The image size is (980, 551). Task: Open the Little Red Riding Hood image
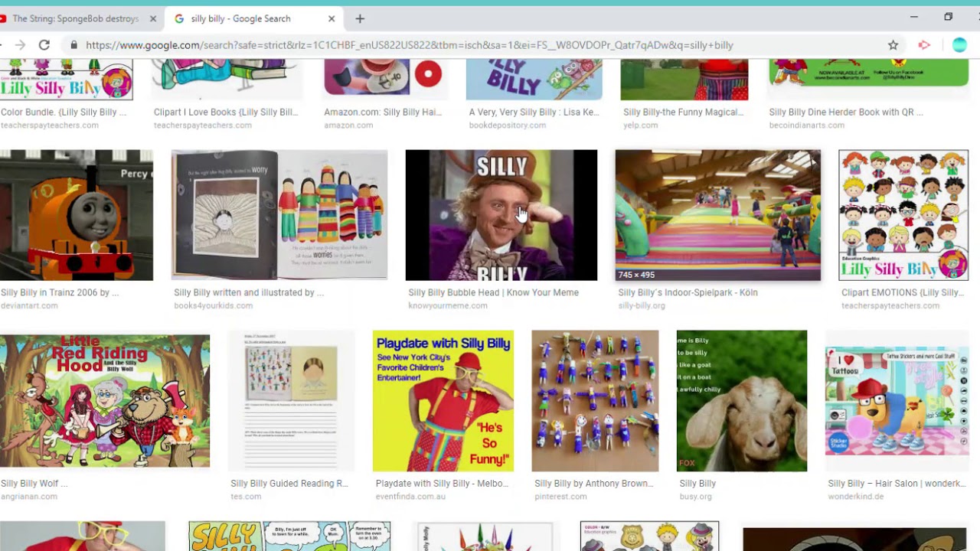pyautogui.click(x=105, y=401)
